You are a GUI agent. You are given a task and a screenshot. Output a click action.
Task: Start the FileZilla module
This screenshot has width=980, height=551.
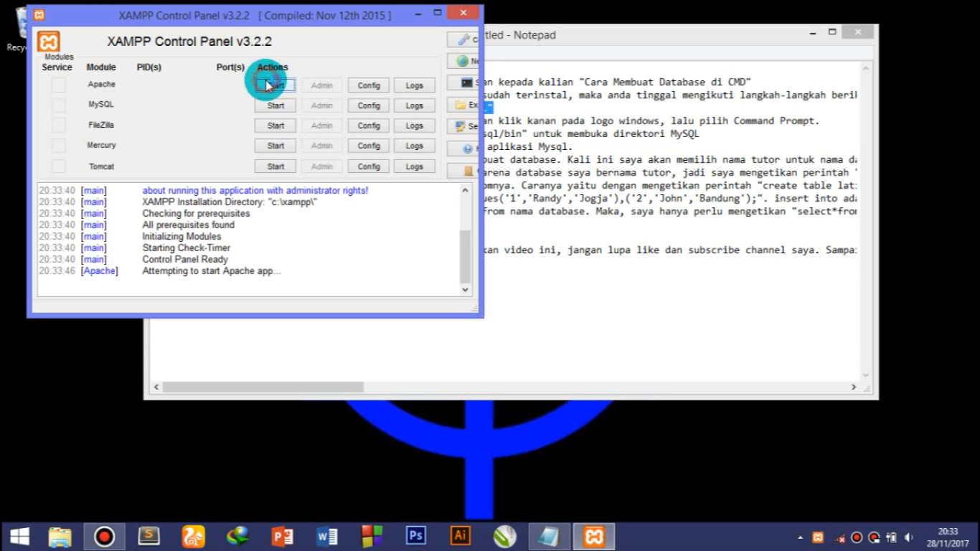(275, 126)
